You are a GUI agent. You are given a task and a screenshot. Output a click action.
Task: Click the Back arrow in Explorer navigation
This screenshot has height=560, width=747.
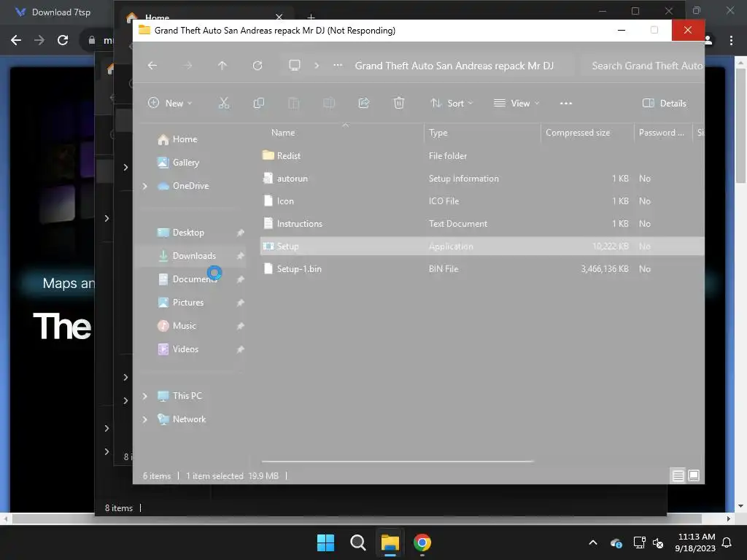(152, 66)
